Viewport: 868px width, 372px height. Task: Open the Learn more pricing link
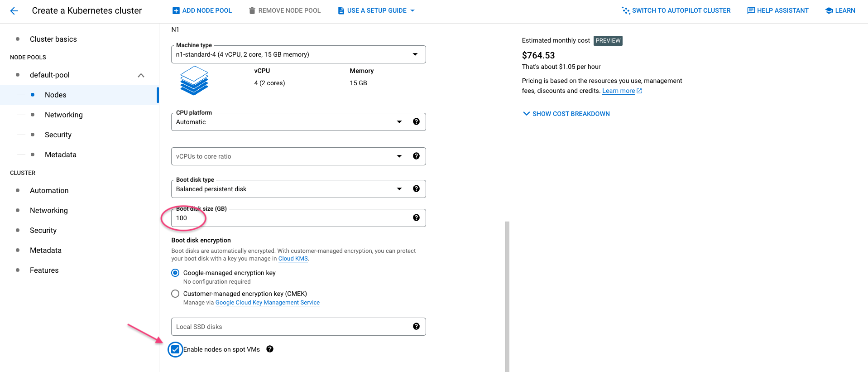pos(619,91)
